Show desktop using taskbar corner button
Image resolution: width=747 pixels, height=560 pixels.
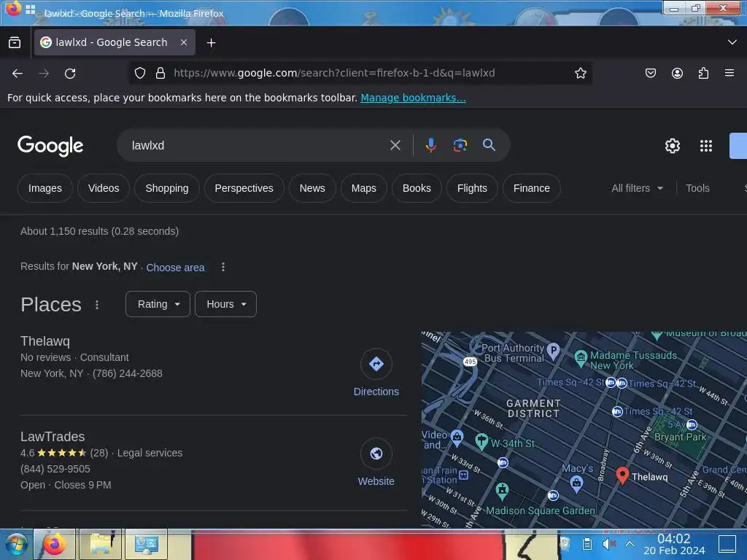pyautogui.click(x=727, y=544)
